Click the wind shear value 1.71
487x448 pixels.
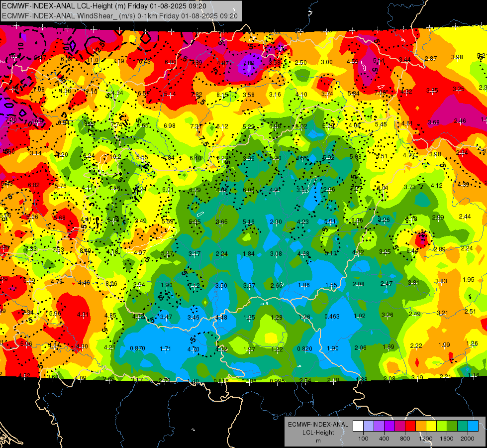click(x=166, y=349)
